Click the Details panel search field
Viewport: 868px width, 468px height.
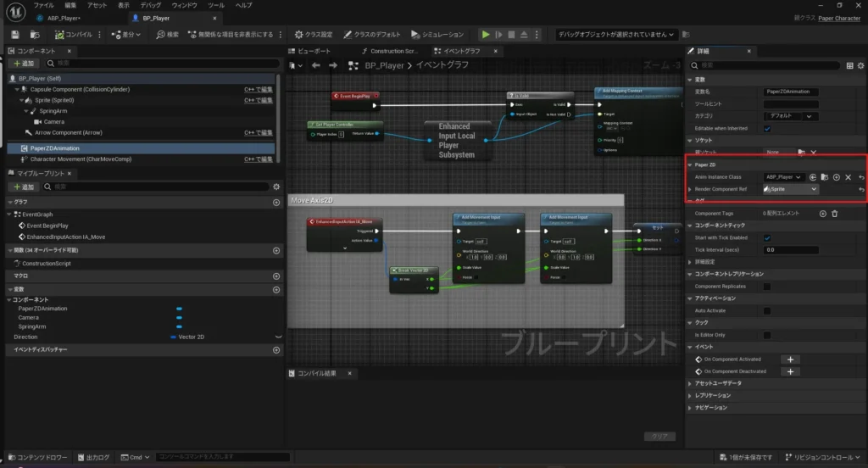(x=764, y=65)
